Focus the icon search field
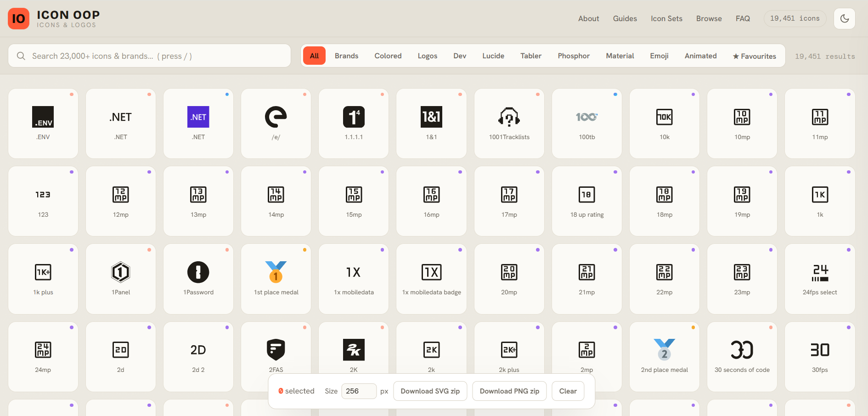868x416 pixels. [150, 56]
